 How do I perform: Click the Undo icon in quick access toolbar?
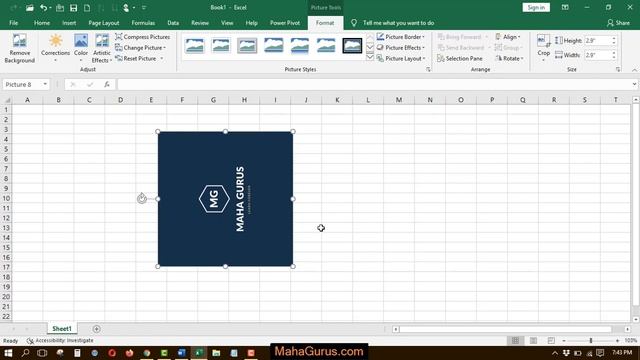43,8
